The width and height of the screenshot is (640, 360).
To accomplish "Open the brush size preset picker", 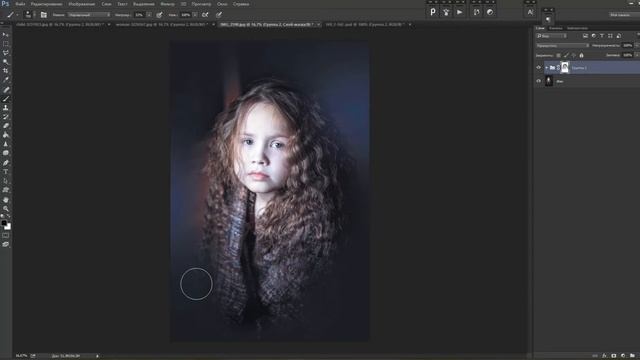I will point(29,15).
